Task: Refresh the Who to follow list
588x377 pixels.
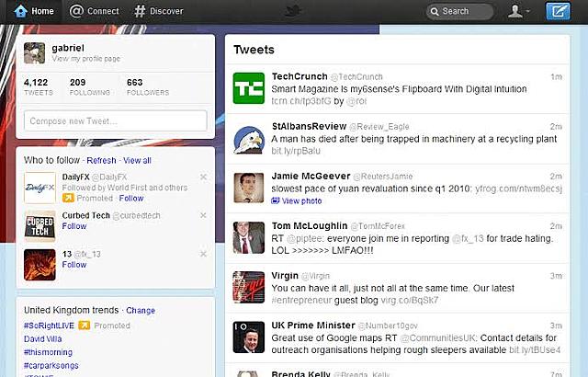Action: 101,160
